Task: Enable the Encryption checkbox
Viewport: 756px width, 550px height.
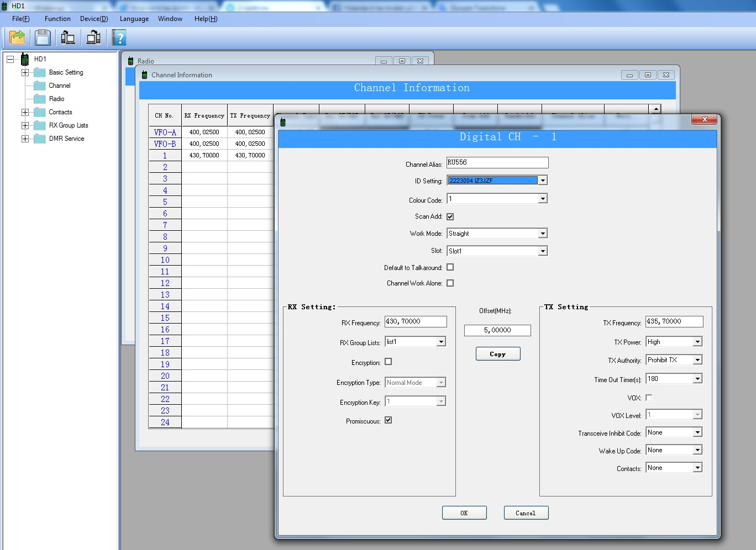Action: pos(389,362)
